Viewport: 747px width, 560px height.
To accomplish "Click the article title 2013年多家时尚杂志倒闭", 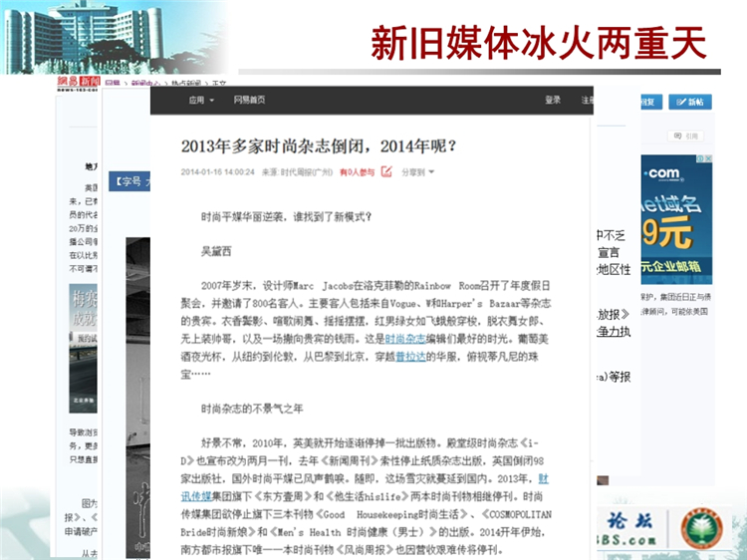I will coord(319,145).
